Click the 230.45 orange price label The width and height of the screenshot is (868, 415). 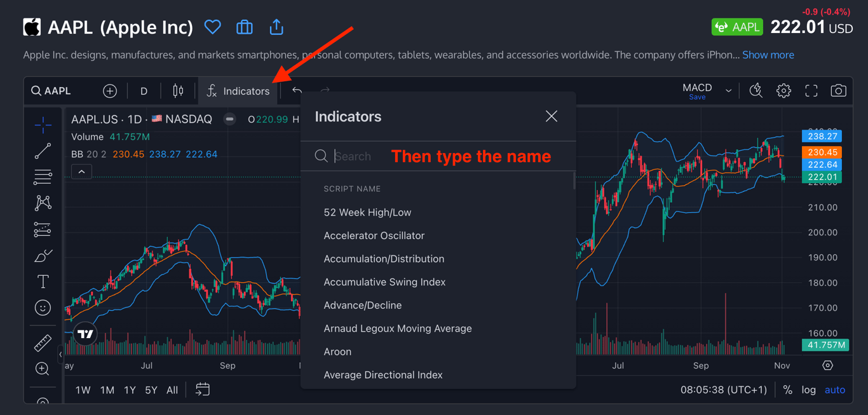tap(822, 152)
